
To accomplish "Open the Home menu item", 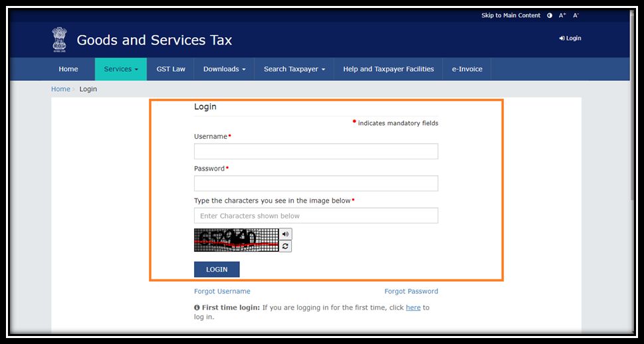I will pos(68,69).
